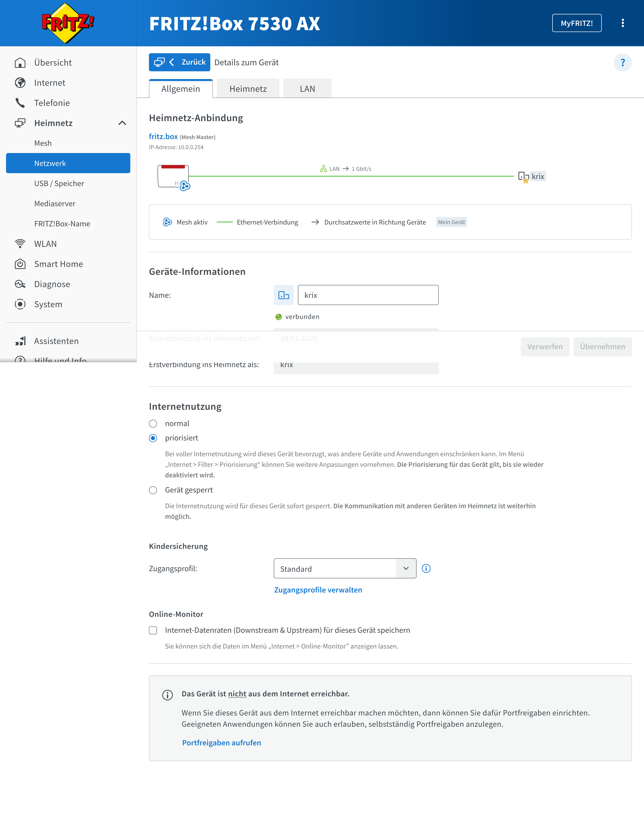Open the three-dot options menu
The width and height of the screenshot is (644, 817).
623,23
